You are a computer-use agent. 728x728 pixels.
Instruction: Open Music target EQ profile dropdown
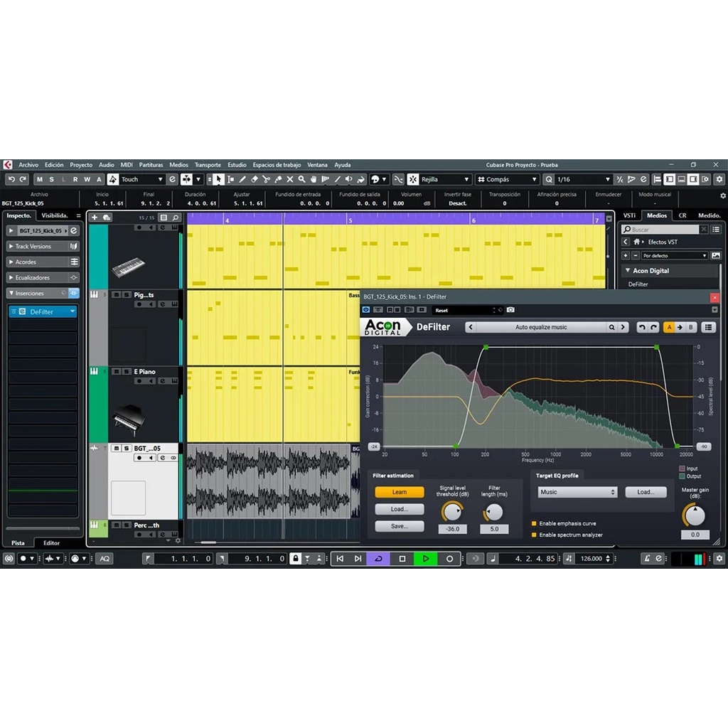[x=577, y=492]
